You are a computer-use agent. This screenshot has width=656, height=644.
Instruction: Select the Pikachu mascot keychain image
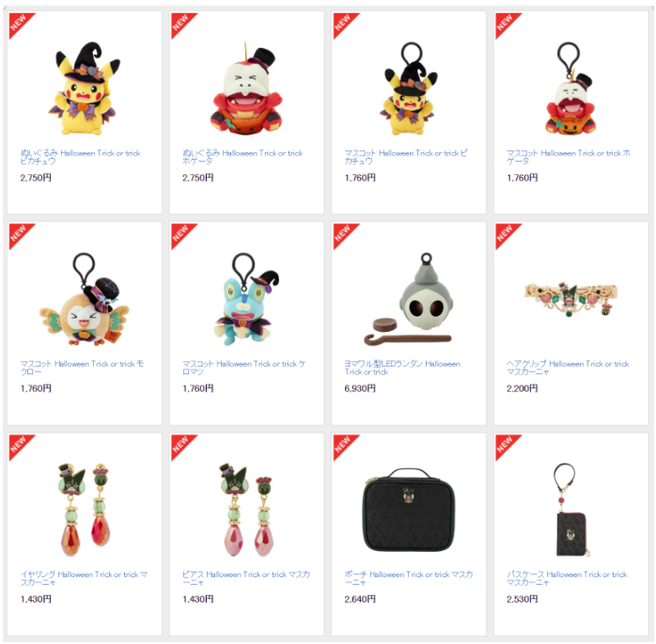point(409,88)
